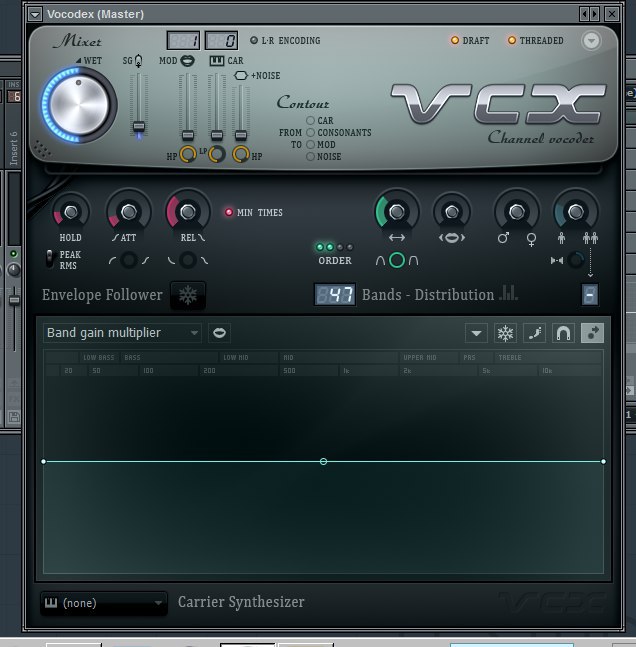Viewport: 636px width, 647px height.
Task: Click the small dash display beside Bands Distribution
Action: (590, 295)
